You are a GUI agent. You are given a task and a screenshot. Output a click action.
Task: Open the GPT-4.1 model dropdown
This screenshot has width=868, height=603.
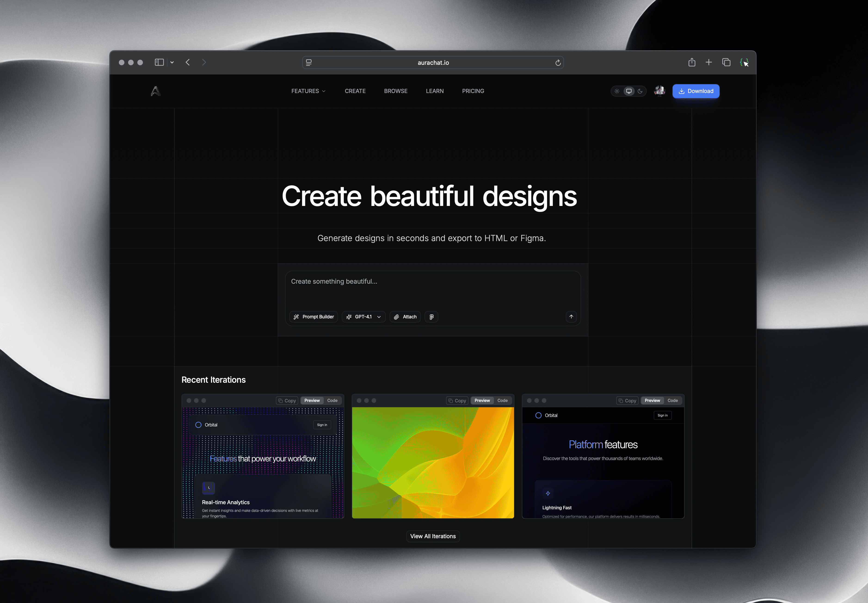363,317
